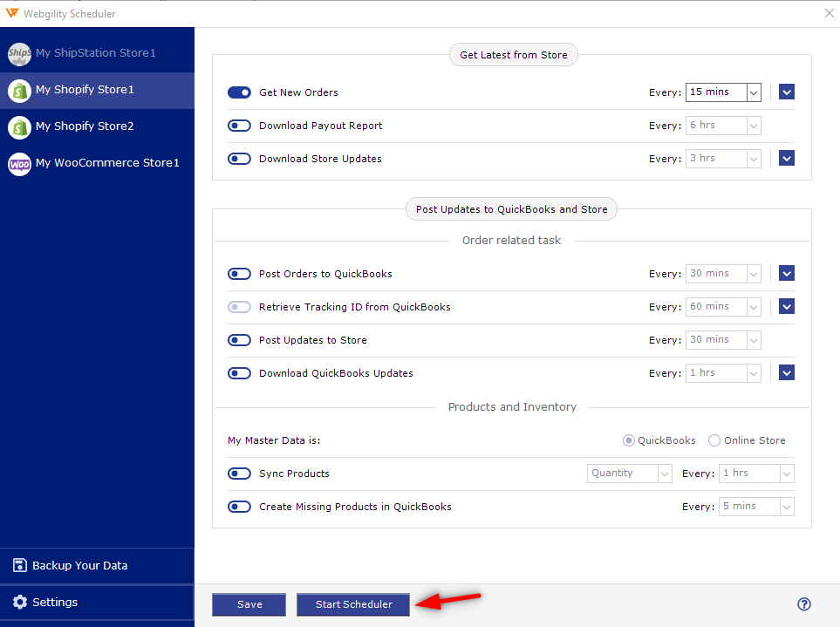The width and height of the screenshot is (840, 627).
Task: Expand options arrow for Retrieve Tracking ID
Action: pyautogui.click(x=787, y=306)
